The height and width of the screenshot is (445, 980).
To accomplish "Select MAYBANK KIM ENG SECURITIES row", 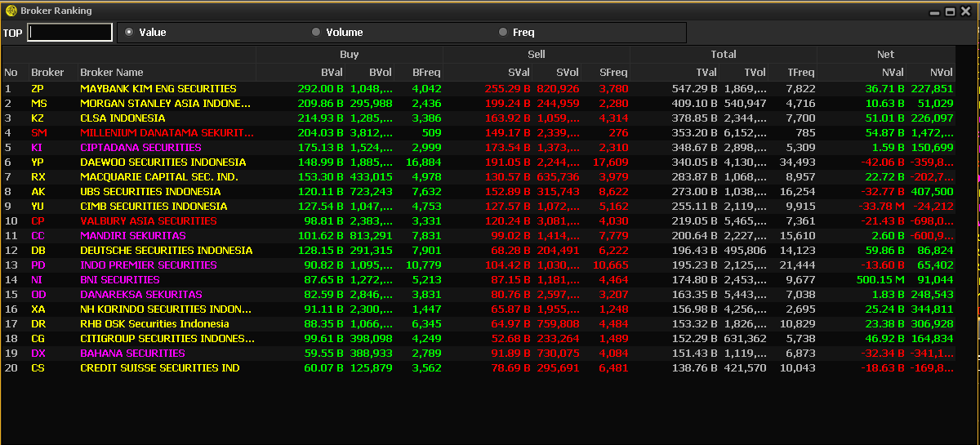I will (479, 88).
